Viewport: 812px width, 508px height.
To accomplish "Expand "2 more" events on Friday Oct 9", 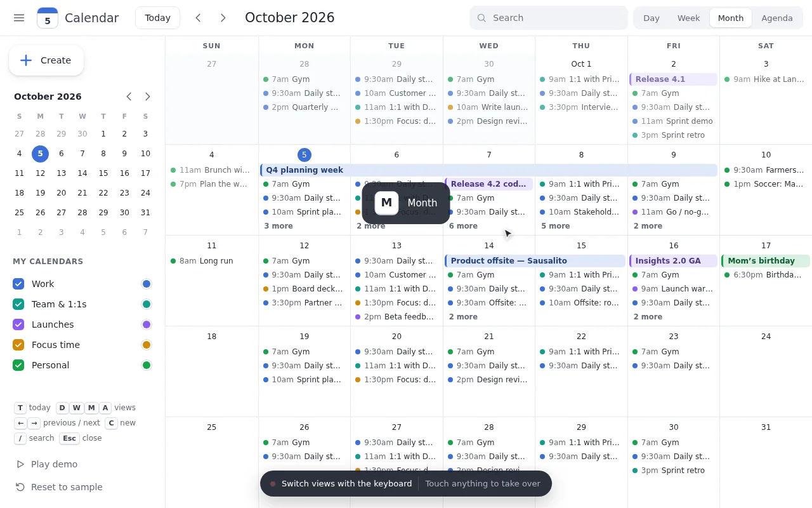I will pyautogui.click(x=648, y=226).
